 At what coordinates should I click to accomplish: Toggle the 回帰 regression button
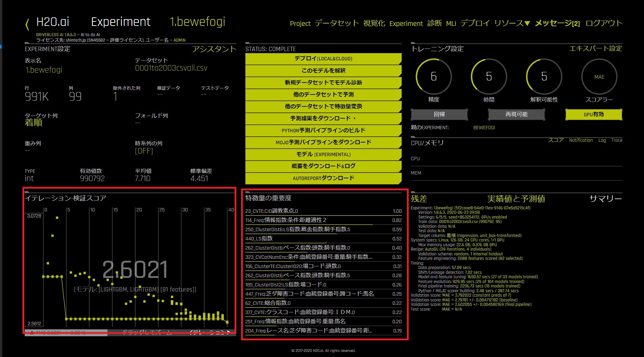tap(439, 115)
